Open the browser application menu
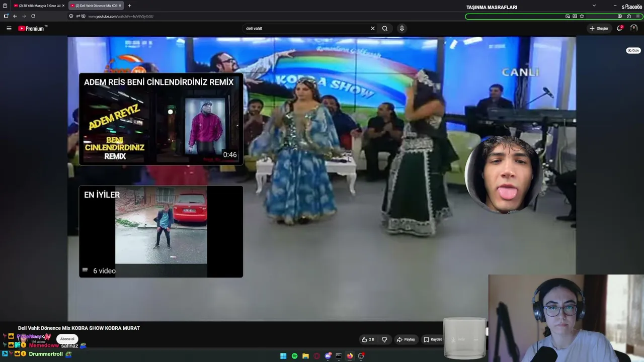Image resolution: width=644 pixels, height=362 pixels. click(x=638, y=16)
